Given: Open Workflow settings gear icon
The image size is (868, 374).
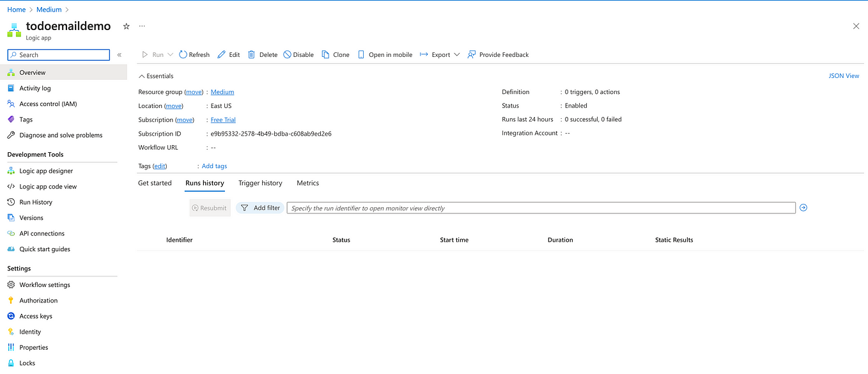Looking at the screenshot, I should pyautogui.click(x=11, y=284).
